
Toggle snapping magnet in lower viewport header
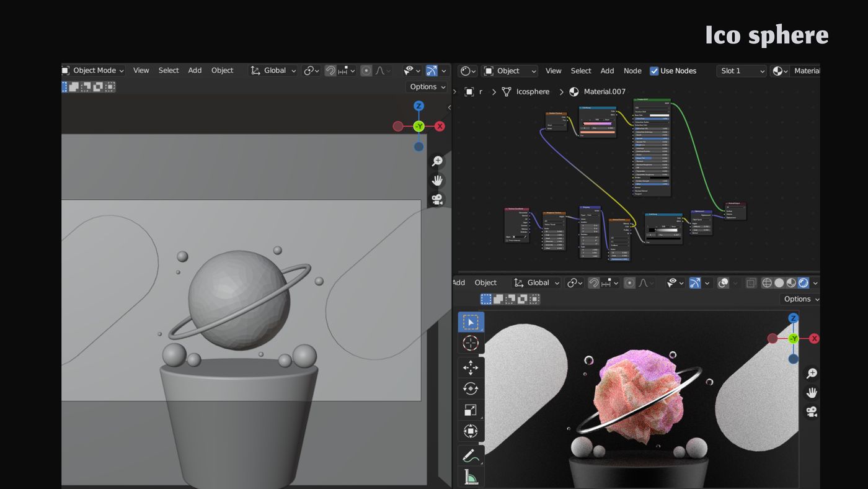[594, 283]
